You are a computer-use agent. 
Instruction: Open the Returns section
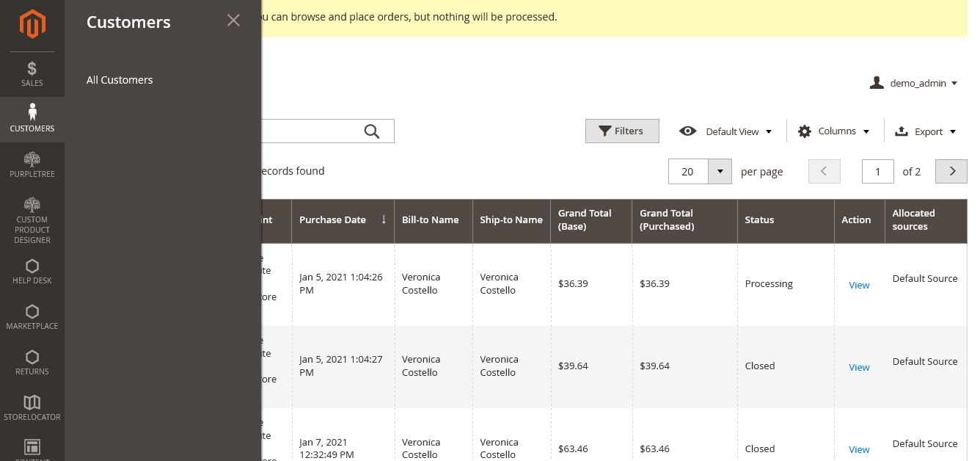click(32, 361)
